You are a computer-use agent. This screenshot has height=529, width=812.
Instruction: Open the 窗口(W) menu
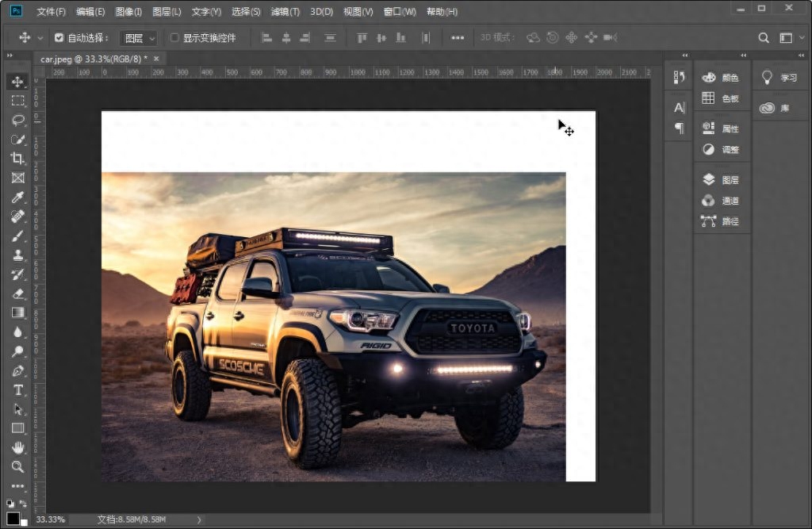tap(400, 11)
